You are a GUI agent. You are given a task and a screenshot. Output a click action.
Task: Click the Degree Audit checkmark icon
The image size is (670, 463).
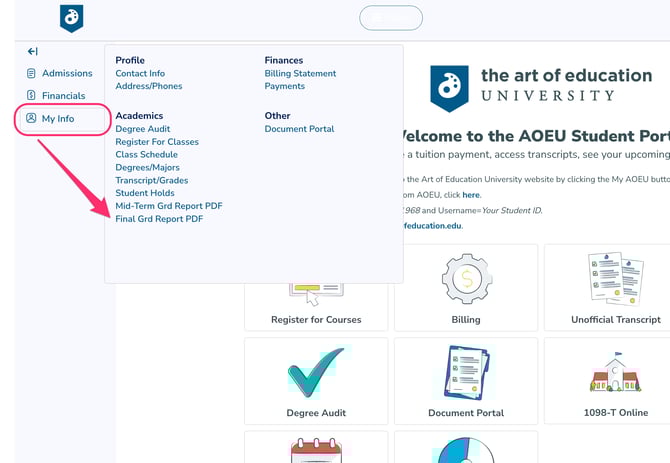pyautogui.click(x=316, y=372)
